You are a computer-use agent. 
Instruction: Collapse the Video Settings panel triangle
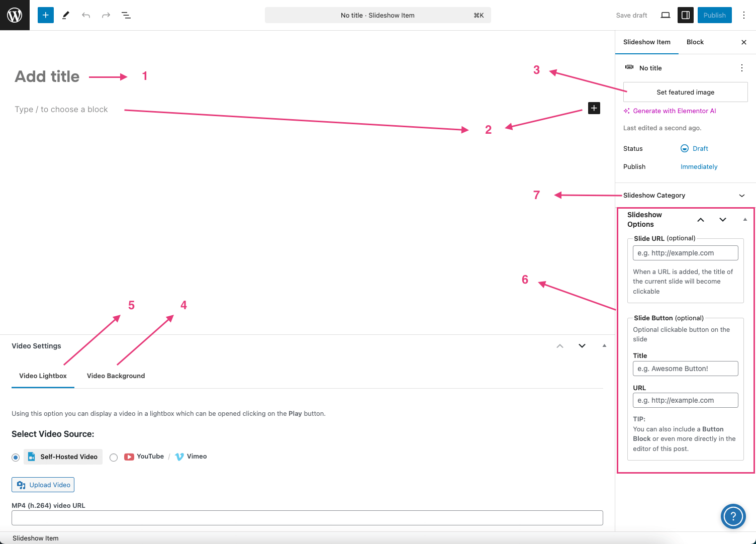(604, 345)
